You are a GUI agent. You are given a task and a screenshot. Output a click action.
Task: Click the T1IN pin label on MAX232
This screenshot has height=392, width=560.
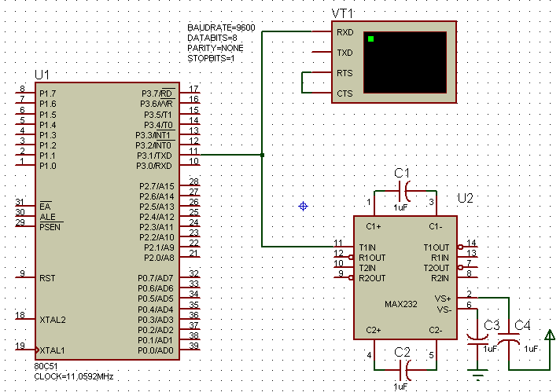[367, 247]
